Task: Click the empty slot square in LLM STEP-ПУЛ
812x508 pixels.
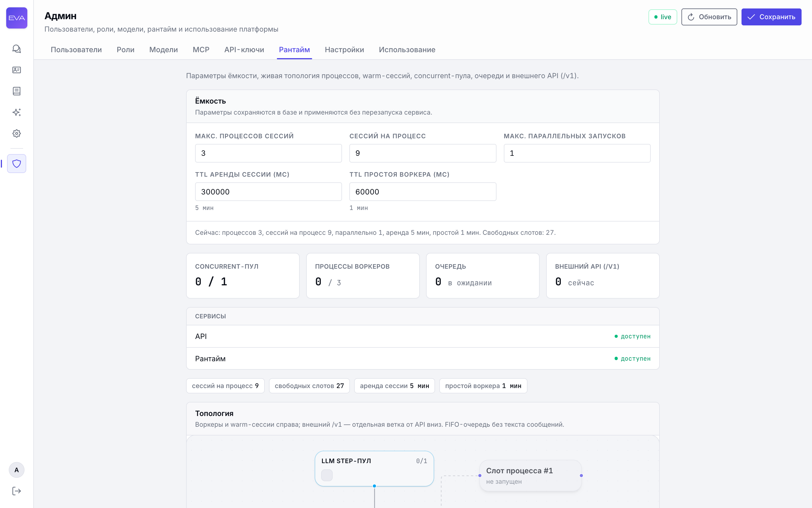Action: (327, 475)
